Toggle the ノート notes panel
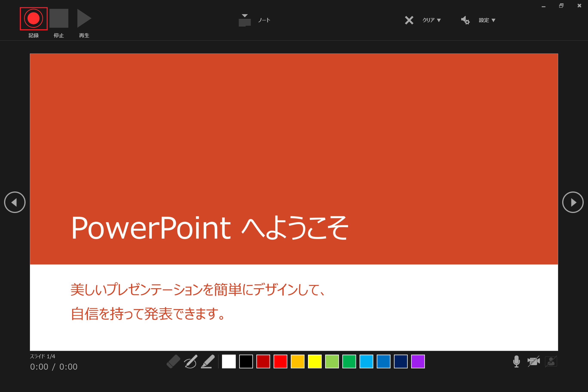This screenshot has width=588, height=392. pyautogui.click(x=254, y=20)
